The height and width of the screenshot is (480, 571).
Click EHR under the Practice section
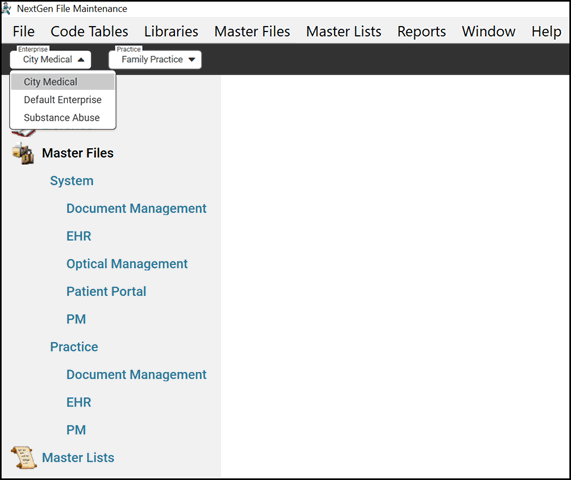[x=79, y=402]
